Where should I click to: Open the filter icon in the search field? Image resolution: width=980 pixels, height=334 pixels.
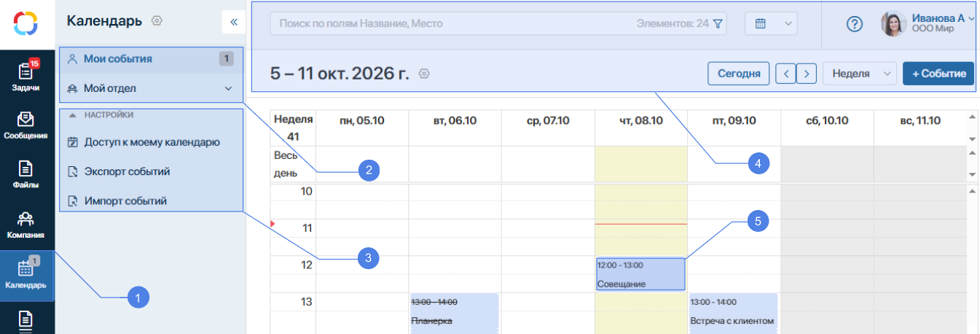718,23
